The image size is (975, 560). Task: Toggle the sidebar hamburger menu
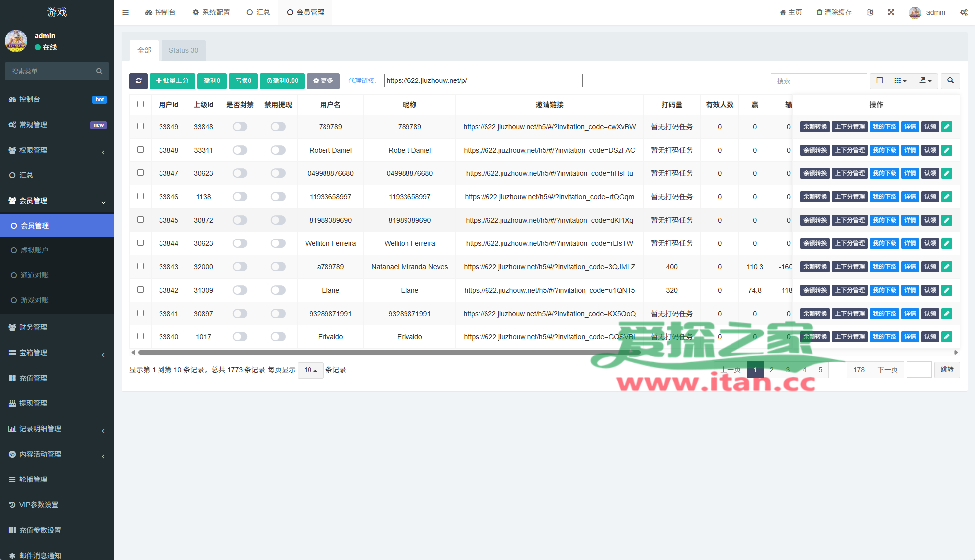click(x=125, y=12)
